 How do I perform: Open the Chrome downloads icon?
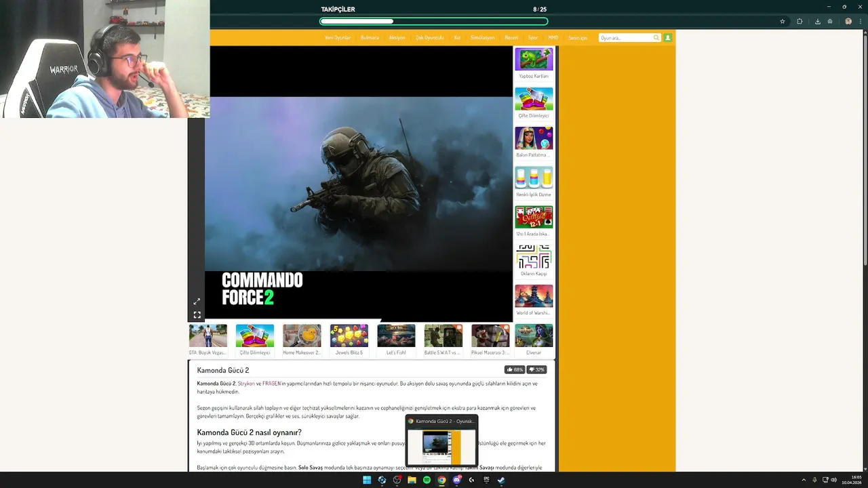tap(818, 21)
